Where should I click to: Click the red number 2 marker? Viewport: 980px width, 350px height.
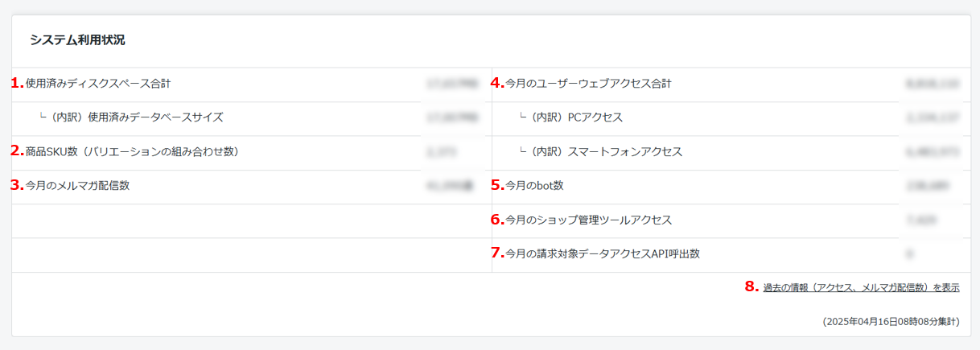point(17,150)
